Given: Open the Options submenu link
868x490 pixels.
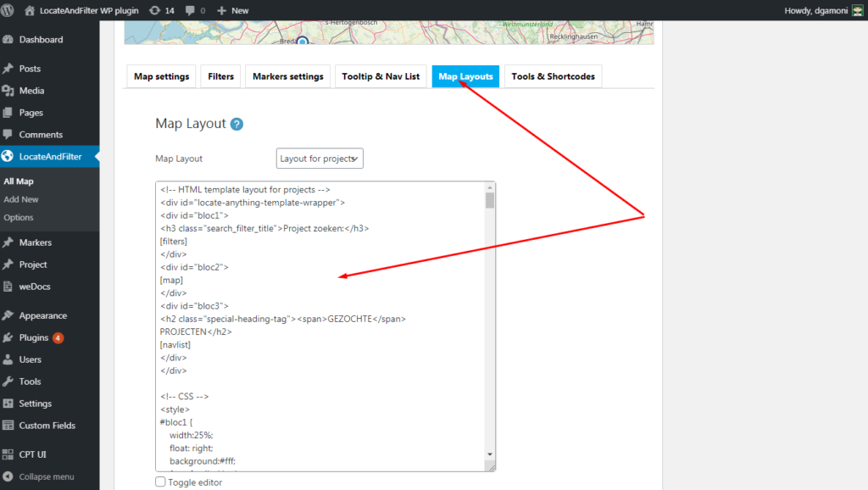Looking at the screenshot, I should tap(19, 218).
